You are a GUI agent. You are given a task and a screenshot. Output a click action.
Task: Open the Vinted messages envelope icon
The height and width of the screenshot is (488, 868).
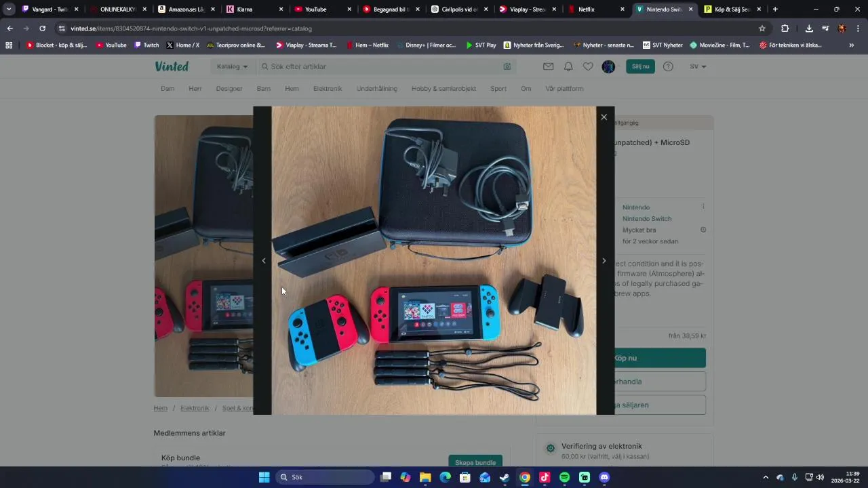[x=548, y=66]
